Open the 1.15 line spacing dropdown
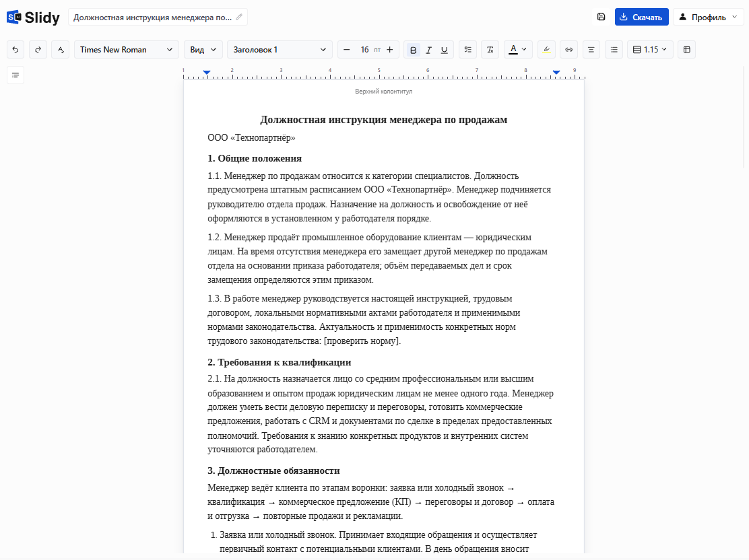Viewport: 749px width, 560px height. [x=650, y=50]
